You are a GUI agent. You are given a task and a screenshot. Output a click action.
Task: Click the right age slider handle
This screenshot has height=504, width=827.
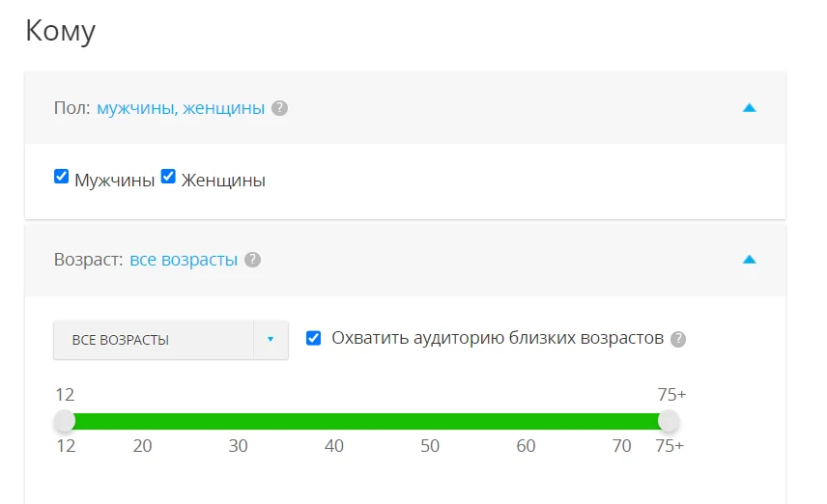pyautogui.click(x=669, y=422)
